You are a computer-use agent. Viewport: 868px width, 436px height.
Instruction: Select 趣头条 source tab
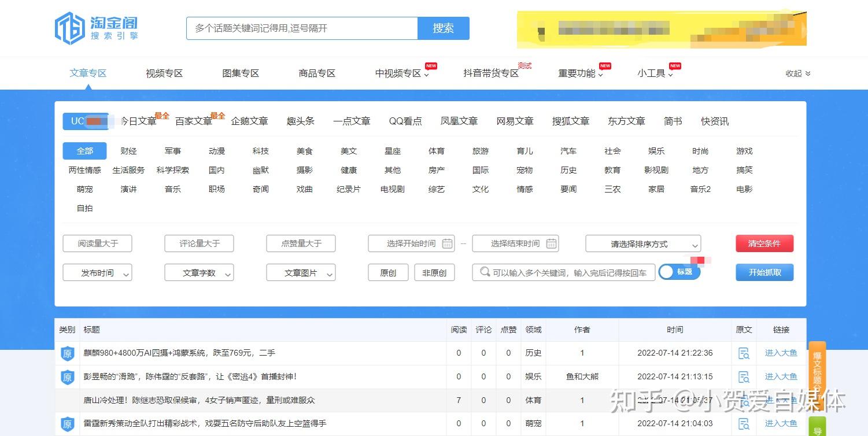[301, 121]
